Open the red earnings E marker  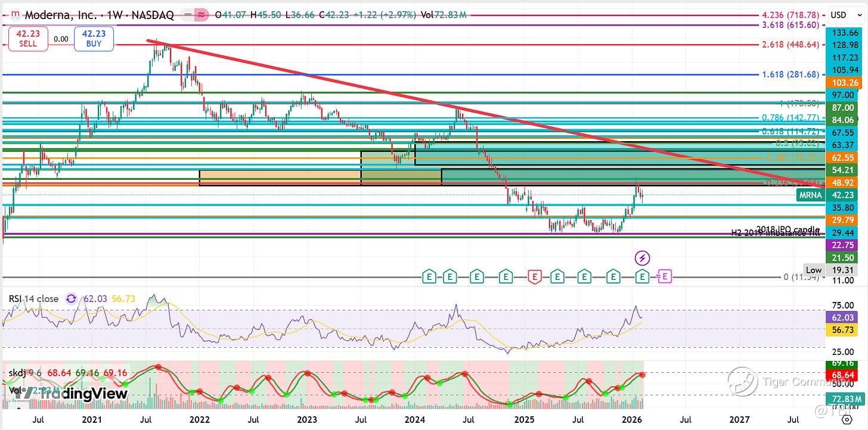click(x=535, y=276)
